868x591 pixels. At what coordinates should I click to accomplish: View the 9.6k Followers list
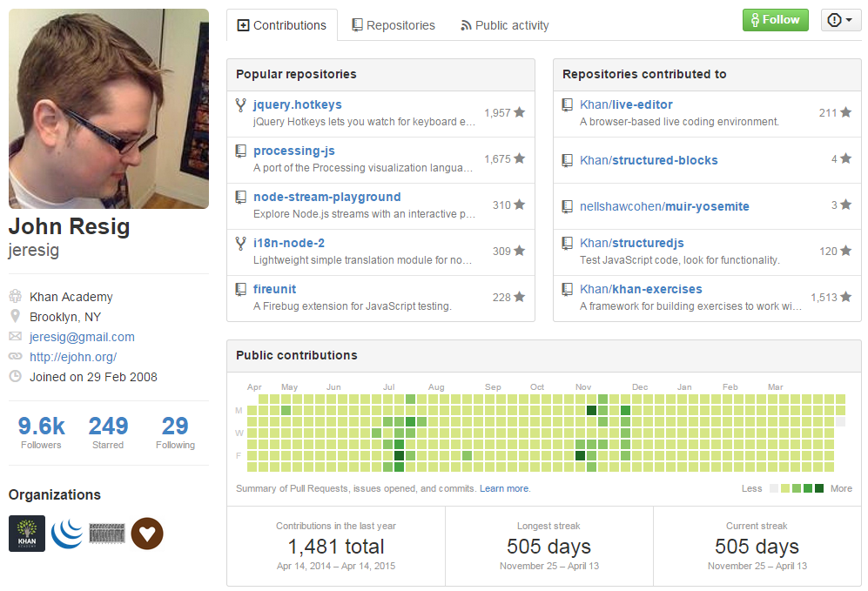[41, 433]
